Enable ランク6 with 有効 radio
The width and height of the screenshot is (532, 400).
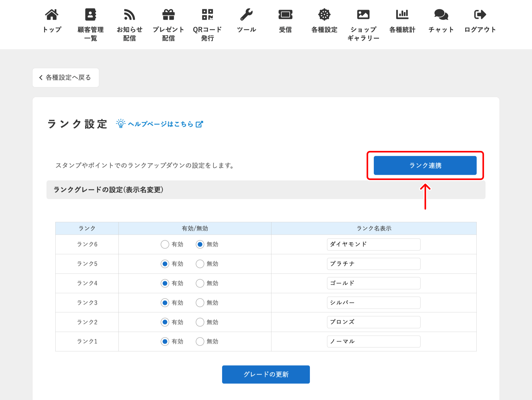coord(165,244)
